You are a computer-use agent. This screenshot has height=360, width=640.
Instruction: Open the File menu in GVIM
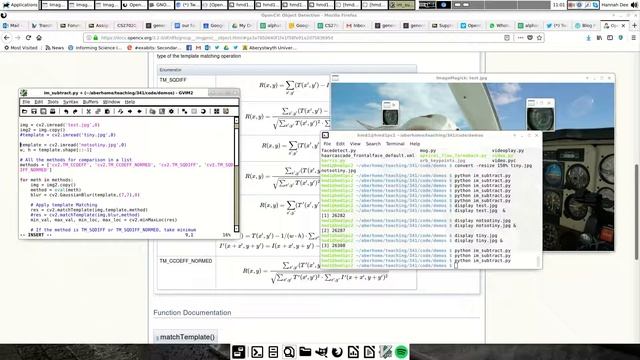[x=26, y=102]
